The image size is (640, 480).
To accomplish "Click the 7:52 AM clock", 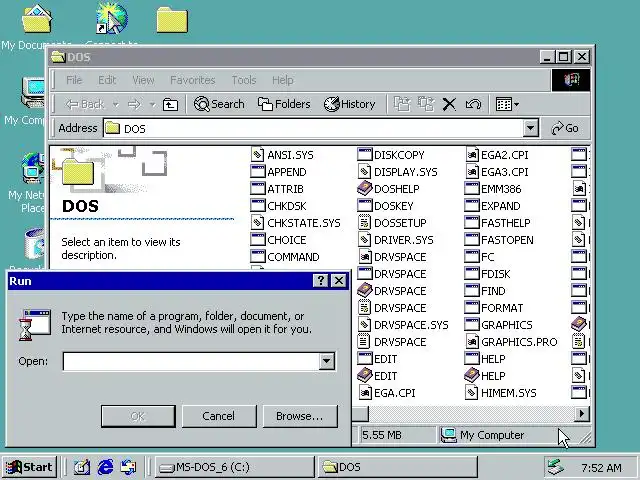I will [x=601, y=468].
